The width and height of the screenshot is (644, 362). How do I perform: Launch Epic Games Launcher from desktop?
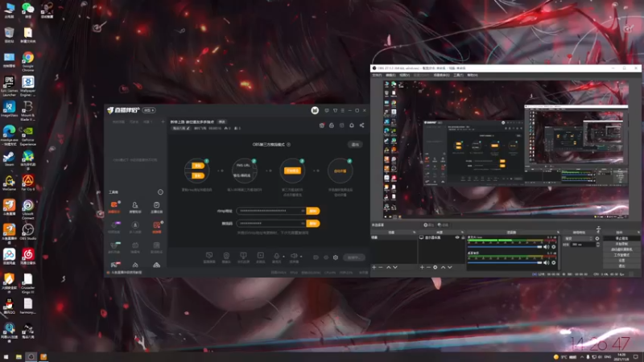tap(9, 86)
